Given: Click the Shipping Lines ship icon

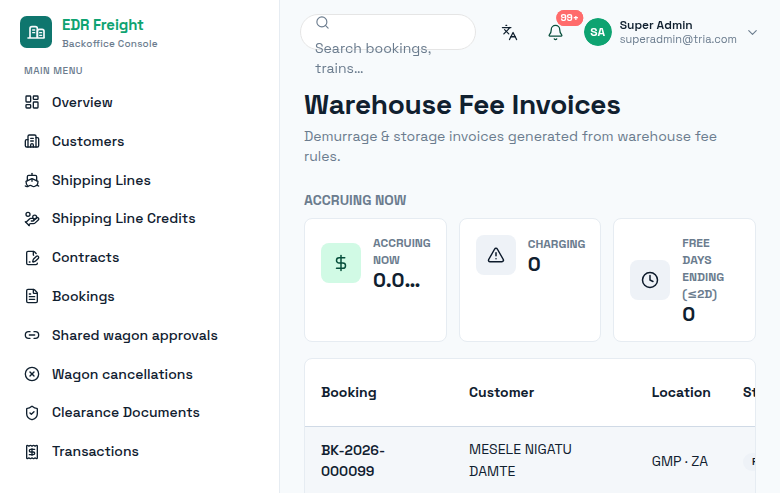Looking at the screenshot, I should (x=32, y=180).
